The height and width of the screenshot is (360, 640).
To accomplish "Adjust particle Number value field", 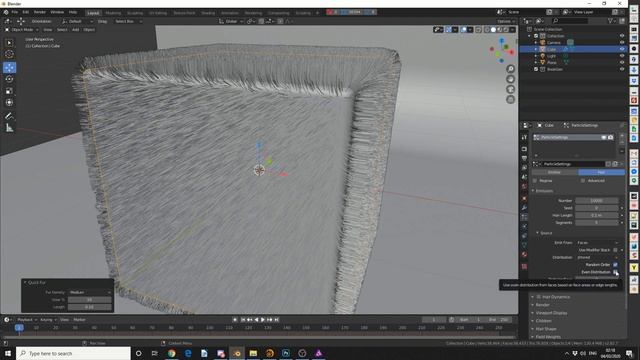I will (597, 200).
